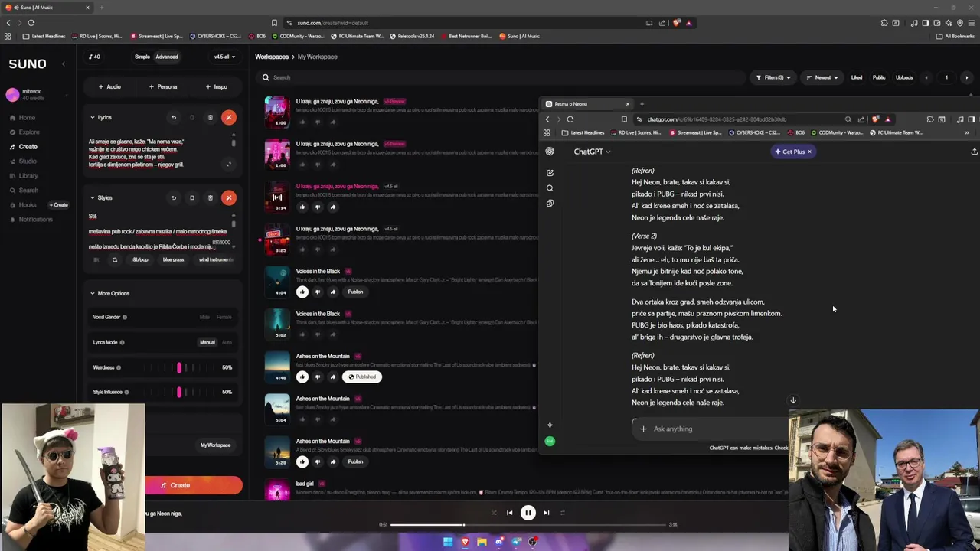Collapse the Suno sidebar
The width and height of the screenshot is (980, 551).
click(x=64, y=64)
